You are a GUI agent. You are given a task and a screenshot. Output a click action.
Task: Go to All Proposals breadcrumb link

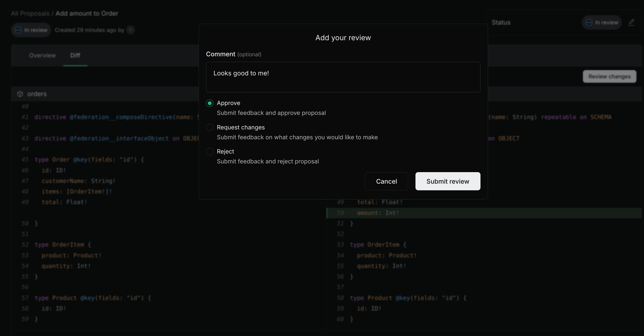tap(30, 13)
